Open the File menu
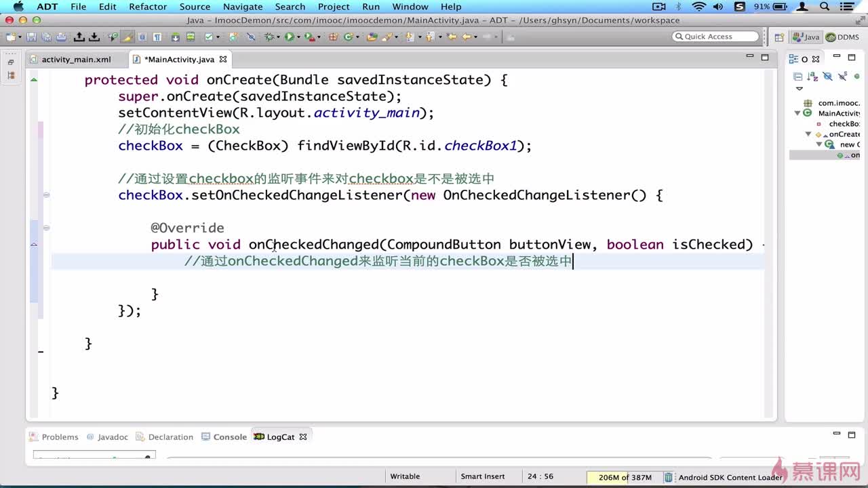Viewport: 868px width, 488px height. click(x=79, y=7)
